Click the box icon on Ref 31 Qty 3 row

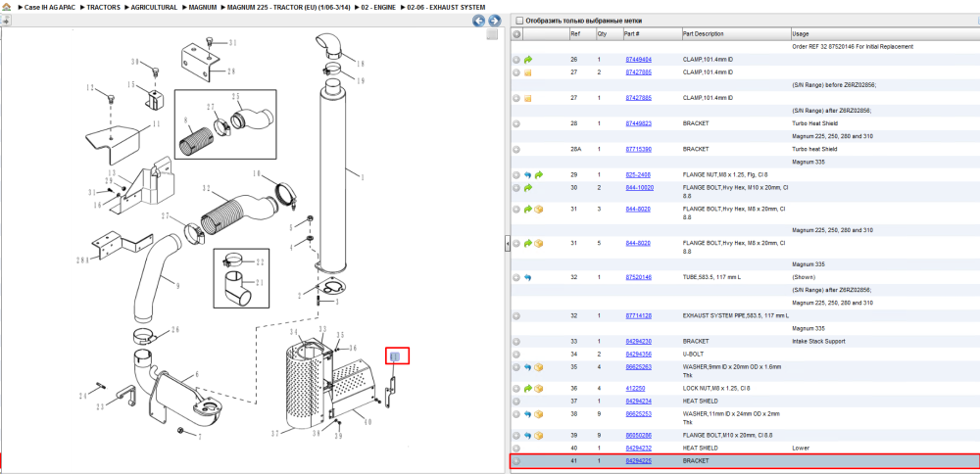tap(539, 209)
